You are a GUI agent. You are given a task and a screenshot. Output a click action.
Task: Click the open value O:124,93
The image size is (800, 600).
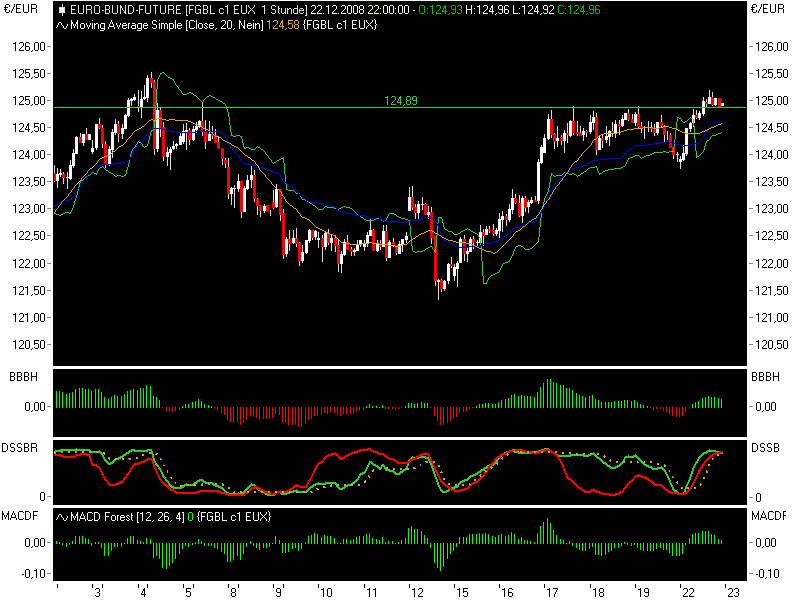(440, 10)
